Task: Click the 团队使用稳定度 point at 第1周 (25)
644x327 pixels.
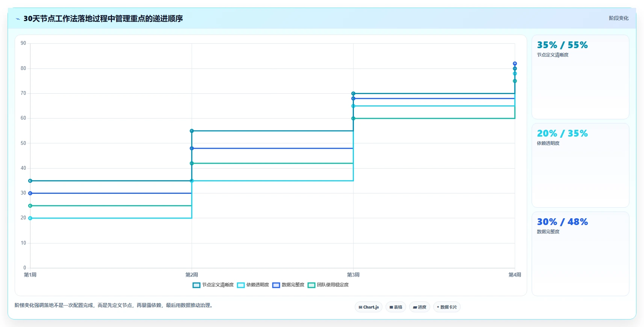Action: (30, 206)
